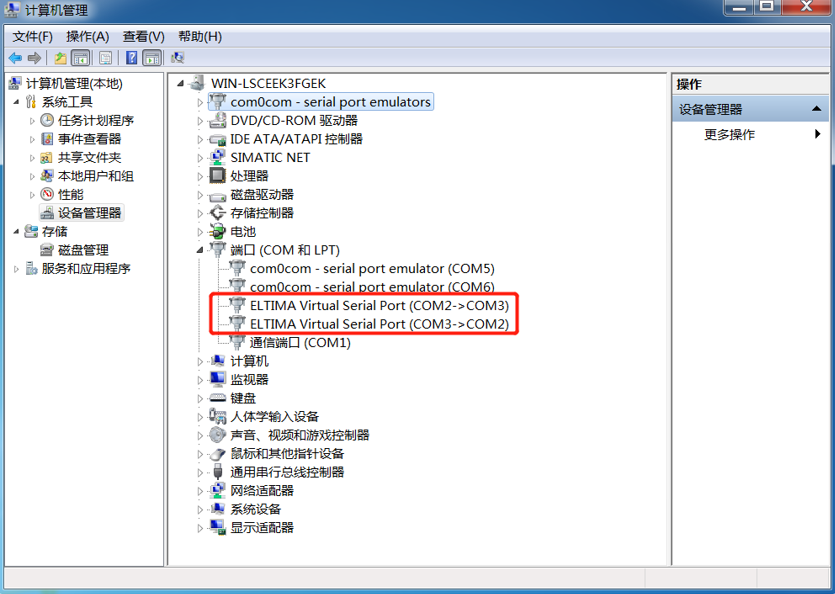The height and width of the screenshot is (594, 835).
Task: Click the 更多操作 action link
Action: coord(729,134)
